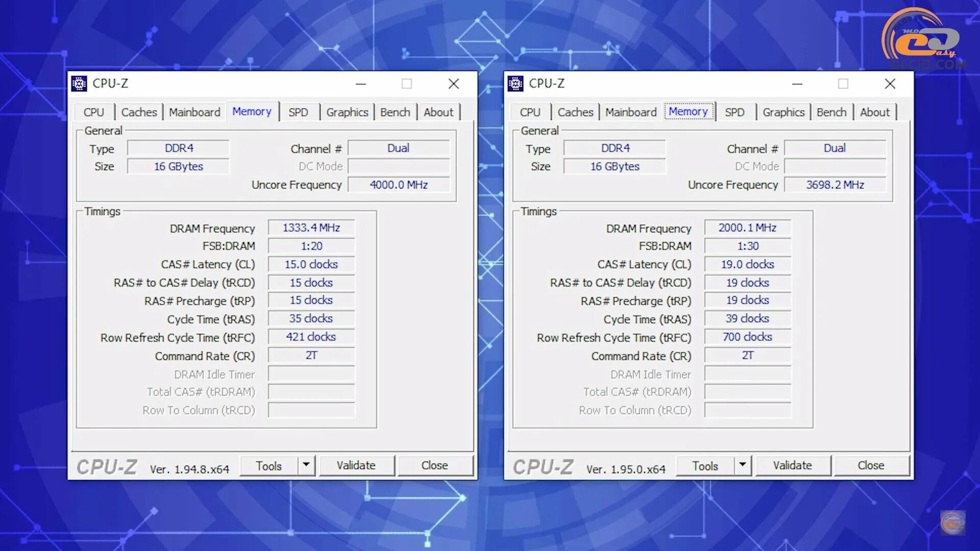Click the right CPU-Z window's title icon
This screenshot has height=551, width=980.
(516, 83)
